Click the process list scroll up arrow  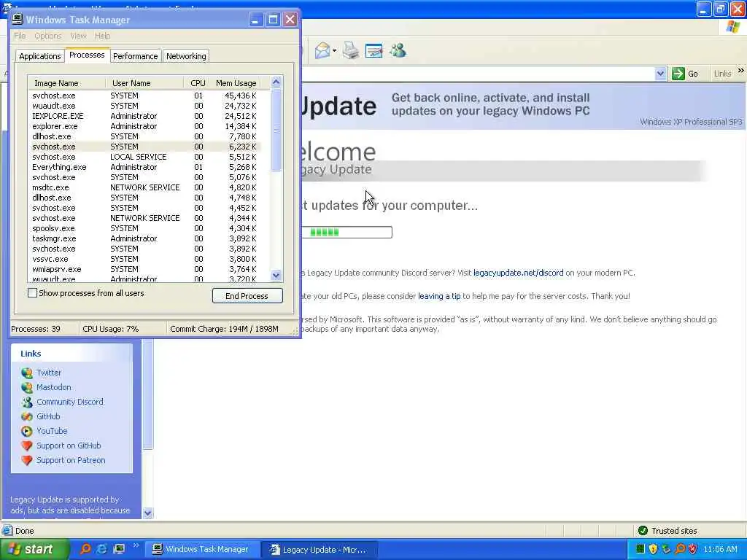tap(276, 82)
